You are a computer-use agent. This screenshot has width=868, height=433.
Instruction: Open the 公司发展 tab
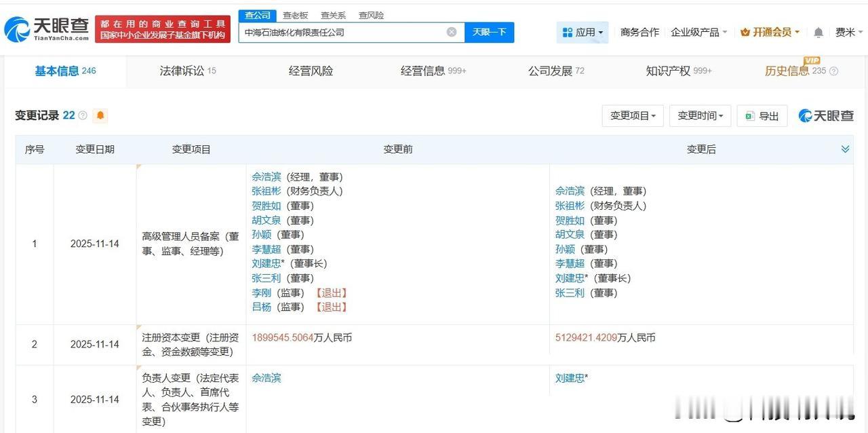(x=556, y=71)
